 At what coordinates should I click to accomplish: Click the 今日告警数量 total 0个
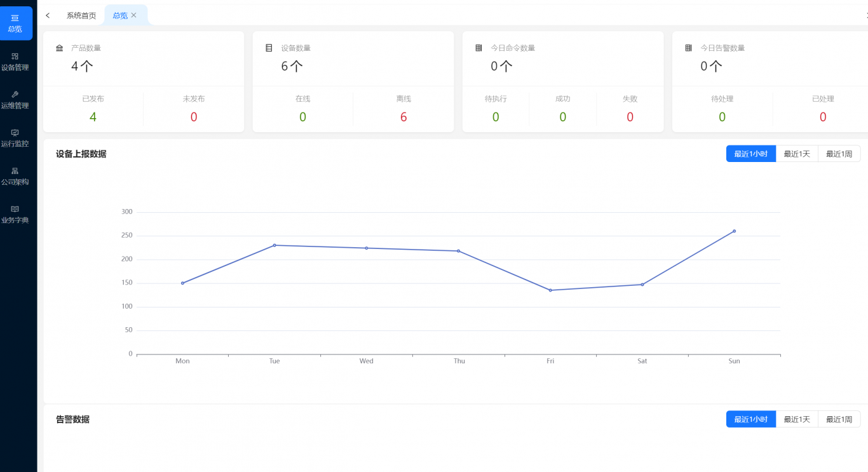pyautogui.click(x=711, y=66)
